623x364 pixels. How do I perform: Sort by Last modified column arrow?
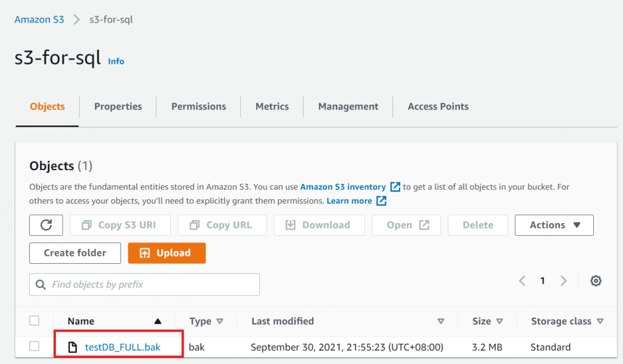(440, 321)
